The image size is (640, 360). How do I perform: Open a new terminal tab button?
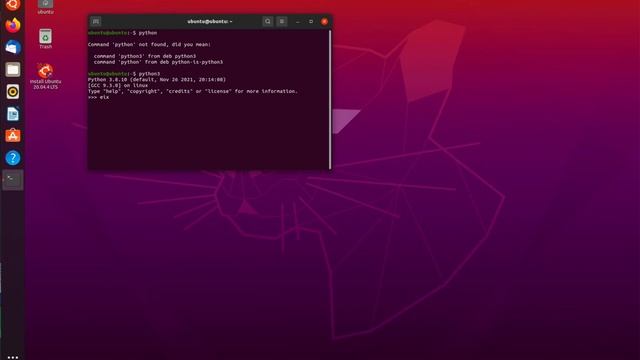click(96, 21)
